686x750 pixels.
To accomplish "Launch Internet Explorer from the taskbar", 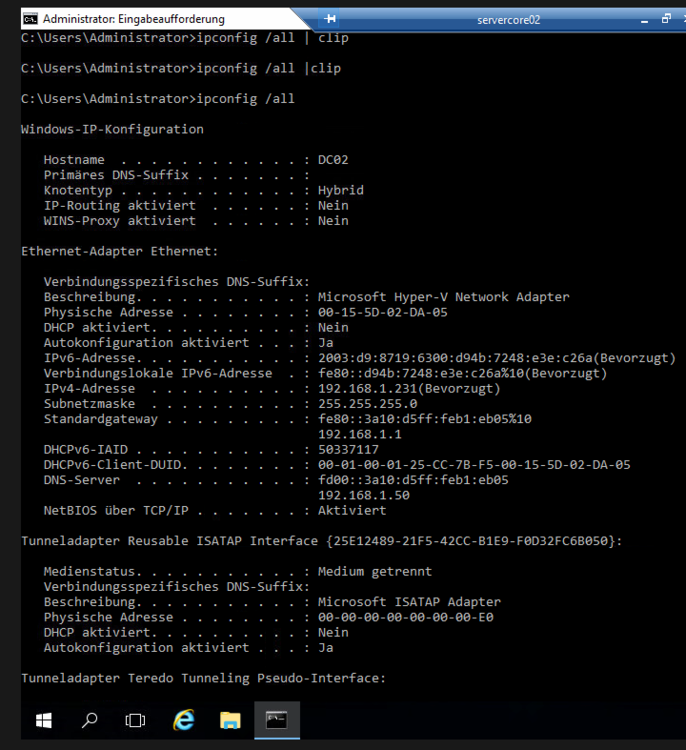I will pyautogui.click(x=183, y=719).
